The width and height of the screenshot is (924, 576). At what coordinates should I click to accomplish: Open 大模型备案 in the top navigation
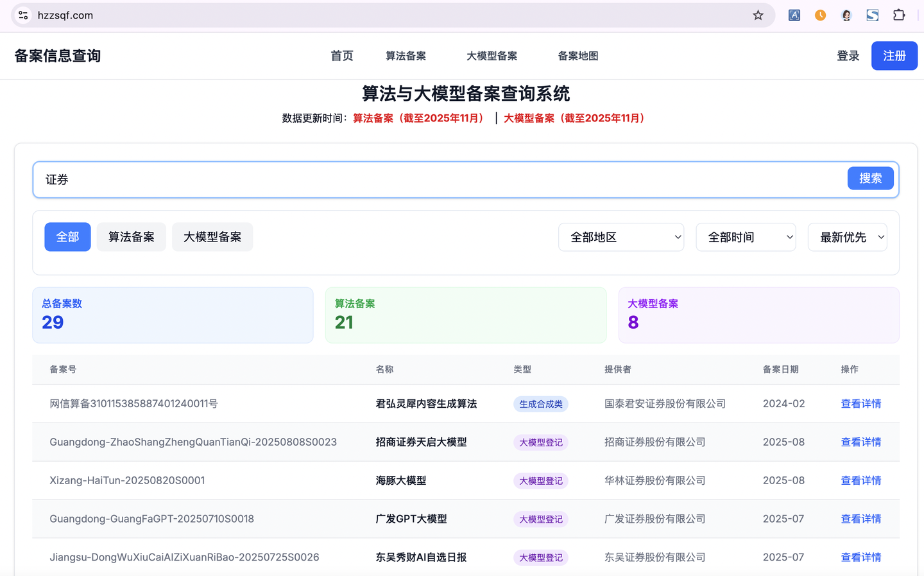[492, 56]
